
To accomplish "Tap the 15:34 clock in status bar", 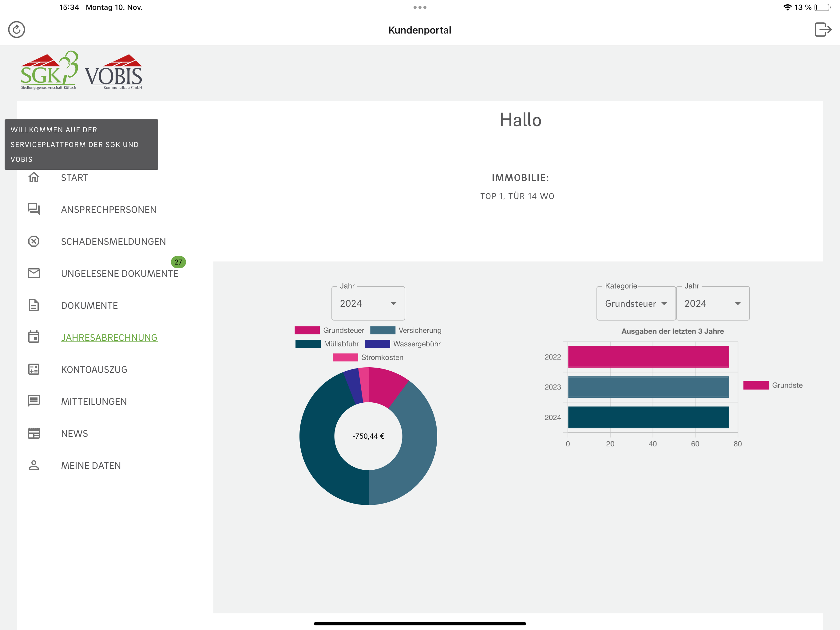I will (69, 7).
